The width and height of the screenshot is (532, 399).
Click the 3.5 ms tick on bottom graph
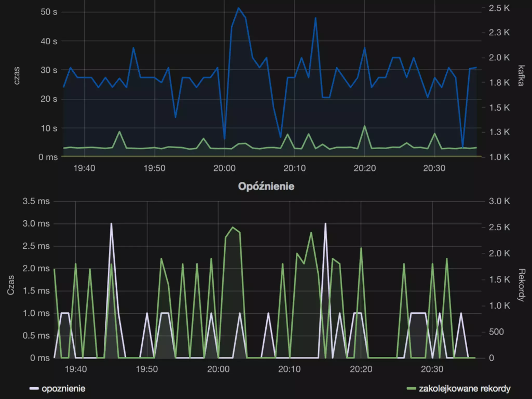tap(36, 201)
